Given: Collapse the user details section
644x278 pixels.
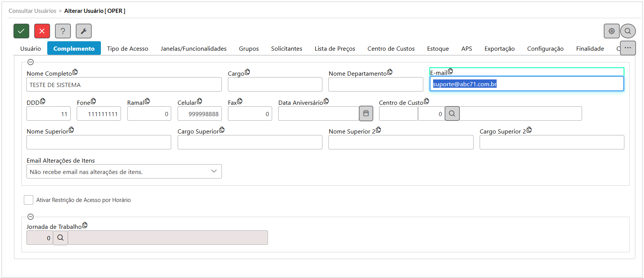Looking at the screenshot, I should pos(31,62).
